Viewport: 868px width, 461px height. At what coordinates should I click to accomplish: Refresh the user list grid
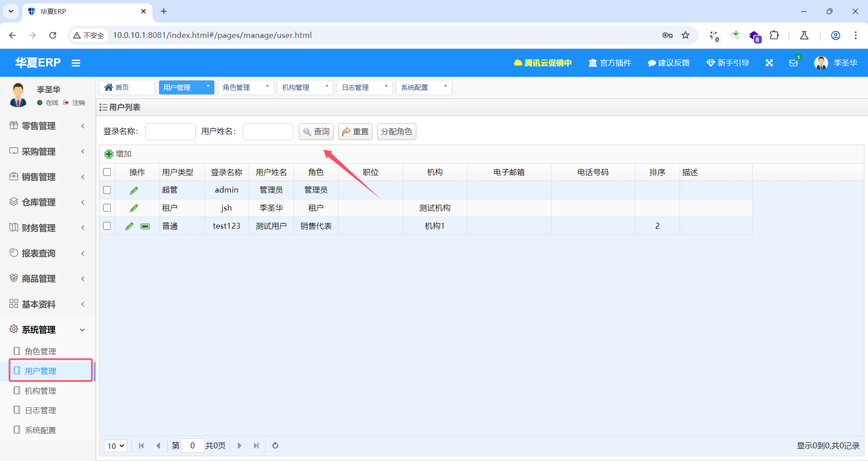pos(275,446)
